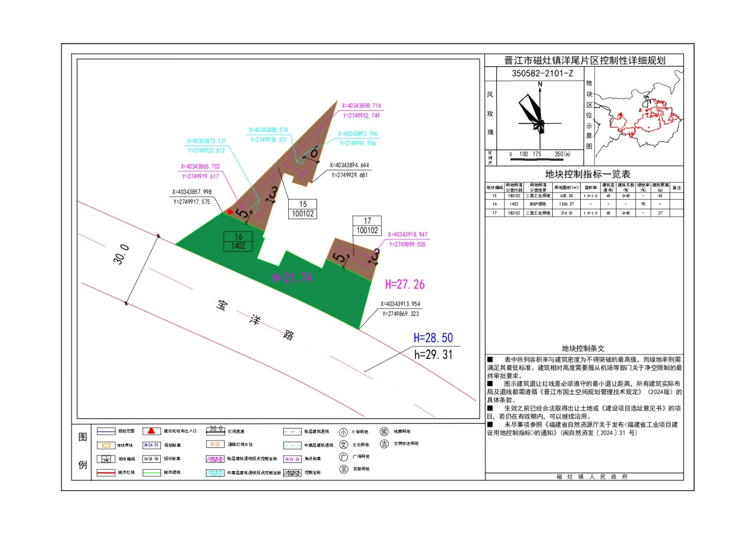Screen dimensions: 756x534
Task: Click the 城市红线 red line legend swatch
Action: [106, 472]
